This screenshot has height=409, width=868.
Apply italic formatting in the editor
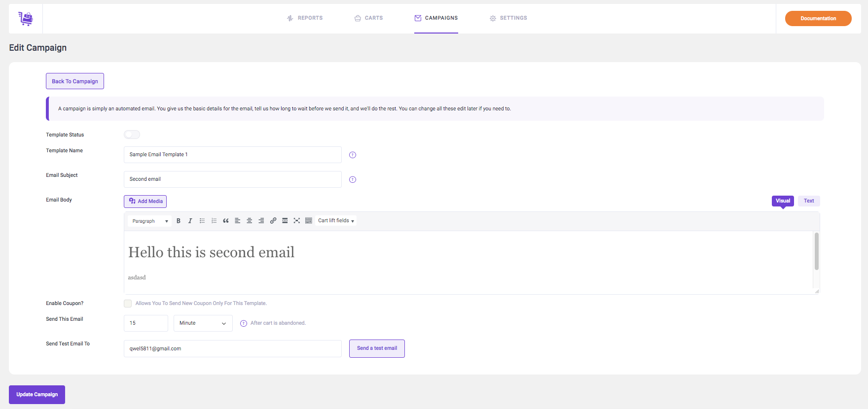[x=190, y=221]
